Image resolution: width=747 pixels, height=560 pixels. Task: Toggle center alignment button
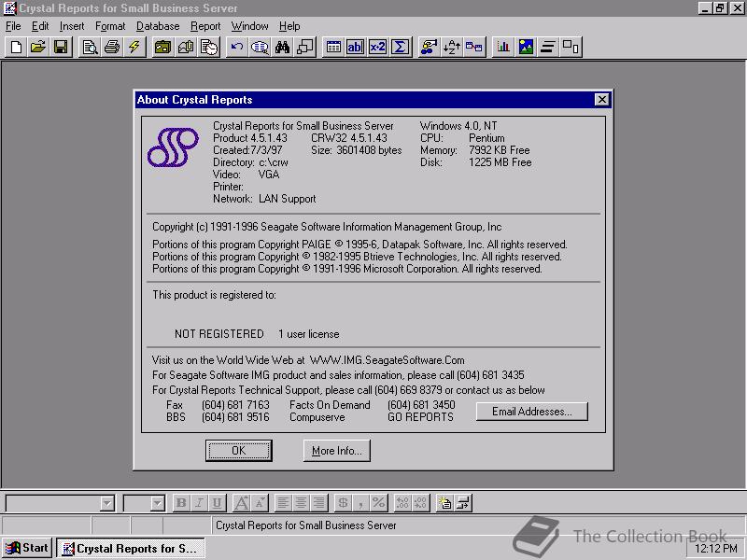(301, 503)
